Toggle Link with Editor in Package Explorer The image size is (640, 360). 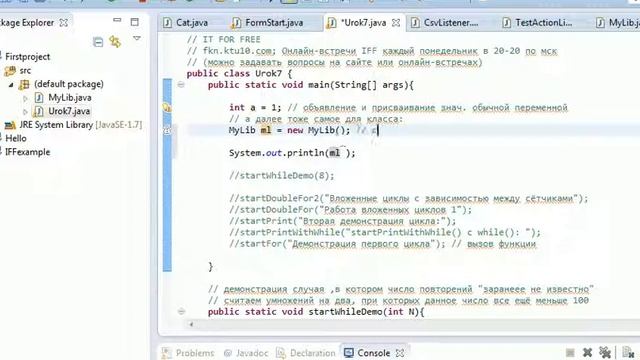[116, 42]
